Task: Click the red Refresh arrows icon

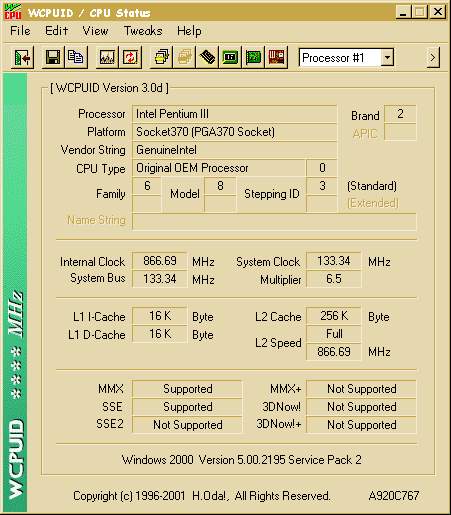Action: tap(130, 57)
